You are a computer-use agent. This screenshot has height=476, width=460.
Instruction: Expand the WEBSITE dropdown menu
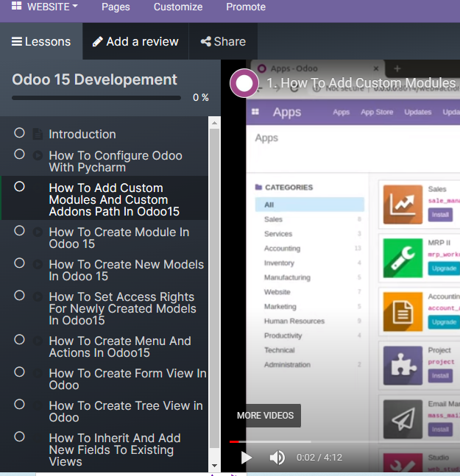click(52, 7)
